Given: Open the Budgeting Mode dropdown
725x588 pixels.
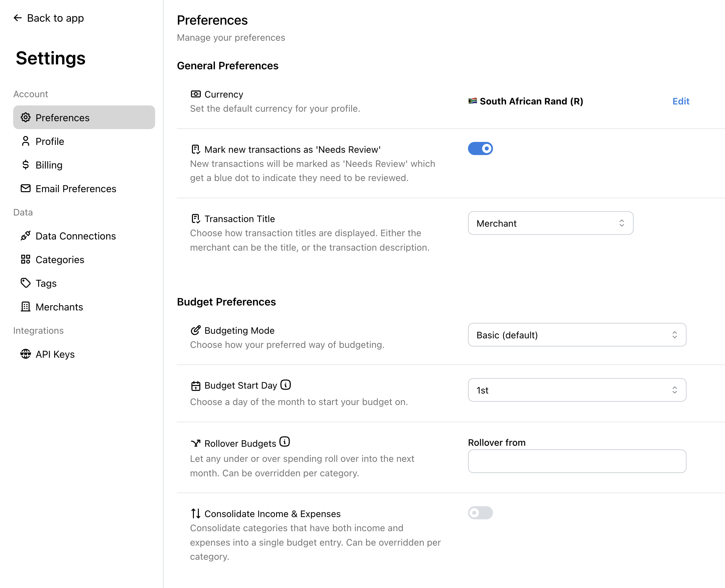Looking at the screenshot, I should 576,335.
